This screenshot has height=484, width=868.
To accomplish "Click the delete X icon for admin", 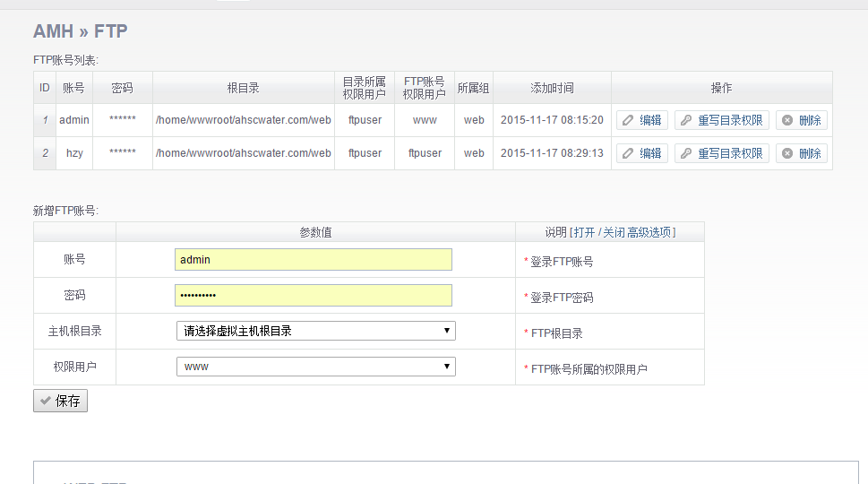I will (x=787, y=120).
